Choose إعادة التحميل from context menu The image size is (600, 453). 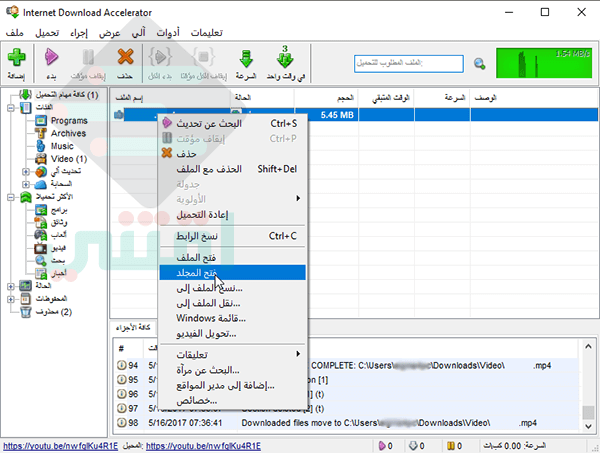[233, 215]
